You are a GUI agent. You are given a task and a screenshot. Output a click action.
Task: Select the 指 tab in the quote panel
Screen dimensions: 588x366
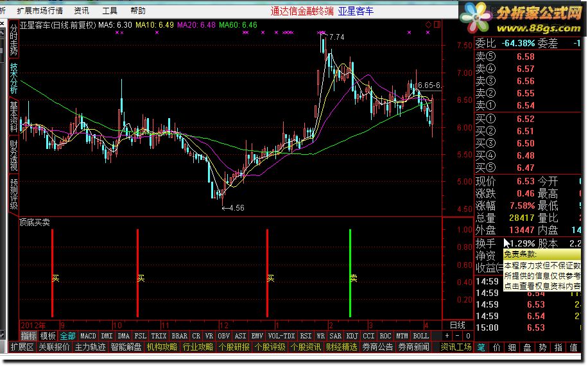[558, 347]
